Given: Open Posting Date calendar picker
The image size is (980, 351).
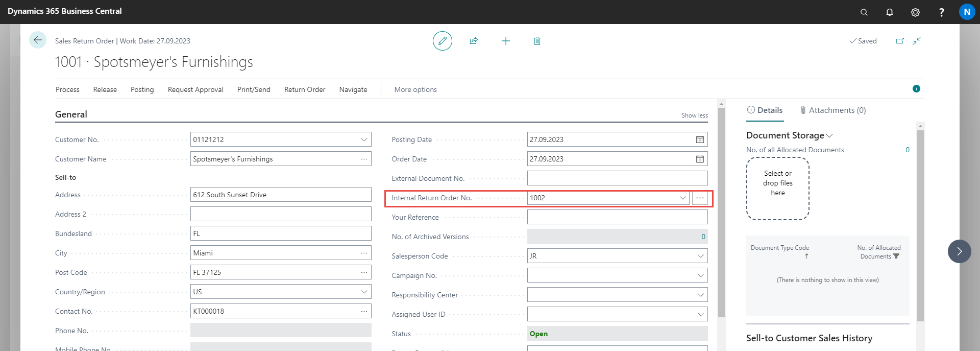Looking at the screenshot, I should pos(700,139).
